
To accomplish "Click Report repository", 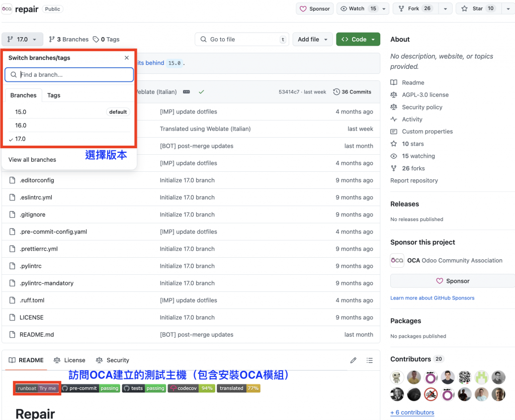I will pyautogui.click(x=414, y=180).
